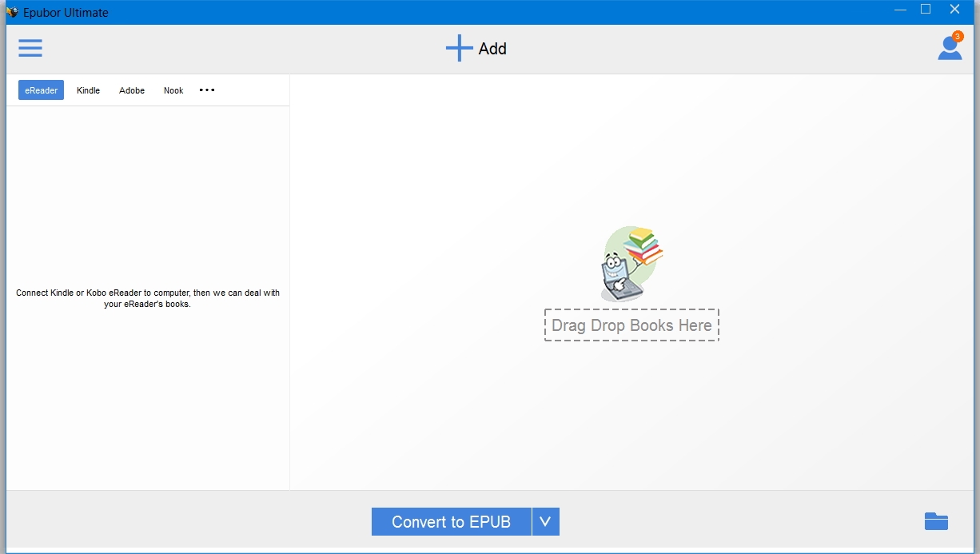Click the Epubor Ultimate window title text
This screenshot has width=980, height=554.
pyautogui.click(x=66, y=13)
